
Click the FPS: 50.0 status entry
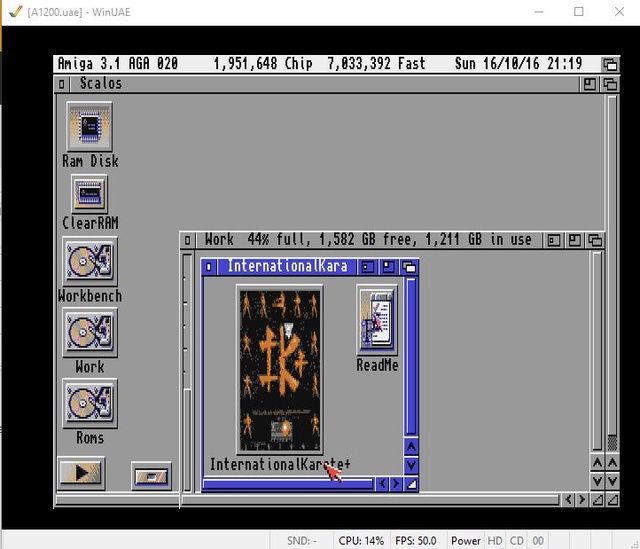pyautogui.click(x=416, y=541)
